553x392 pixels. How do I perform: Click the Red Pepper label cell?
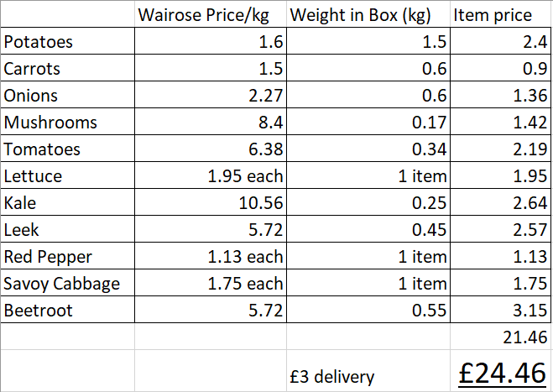[x=67, y=257]
